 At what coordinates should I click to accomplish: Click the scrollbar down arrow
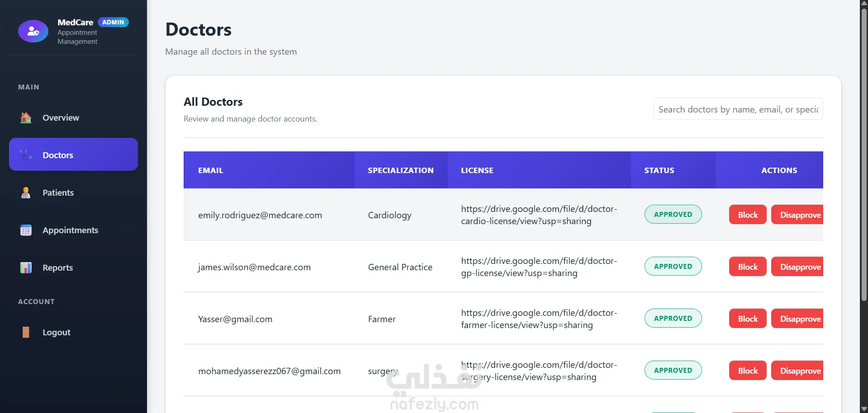[x=864, y=409]
